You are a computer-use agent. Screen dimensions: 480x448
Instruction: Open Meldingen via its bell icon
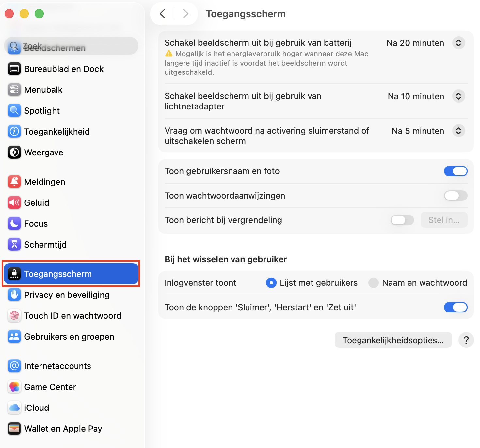(14, 182)
